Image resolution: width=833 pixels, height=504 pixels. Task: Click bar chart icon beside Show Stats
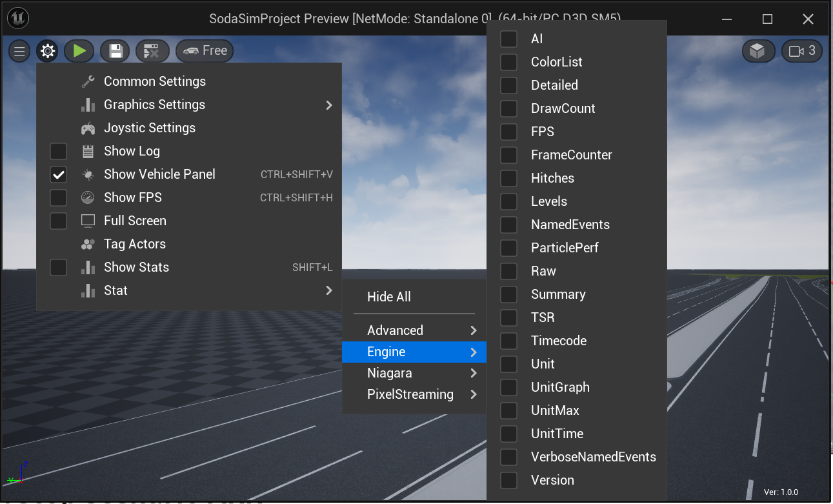tap(88, 267)
